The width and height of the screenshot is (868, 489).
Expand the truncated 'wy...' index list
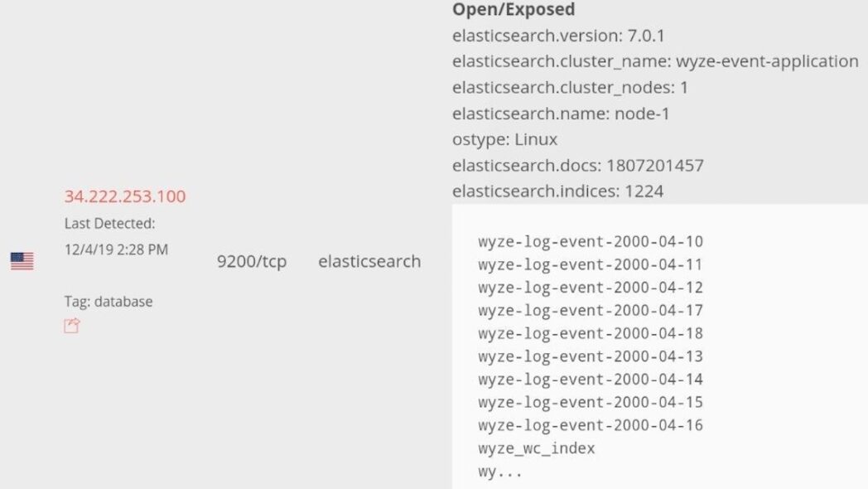(x=500, y=472)
